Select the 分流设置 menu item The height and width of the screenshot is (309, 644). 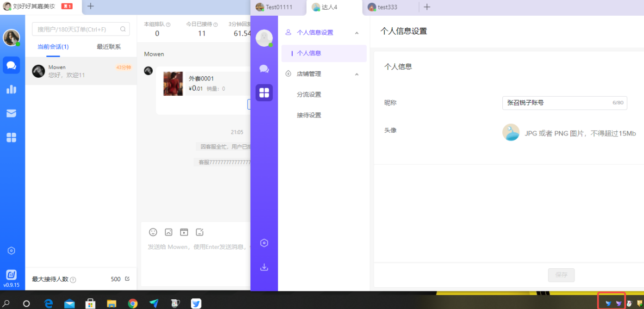pos(309,94)
